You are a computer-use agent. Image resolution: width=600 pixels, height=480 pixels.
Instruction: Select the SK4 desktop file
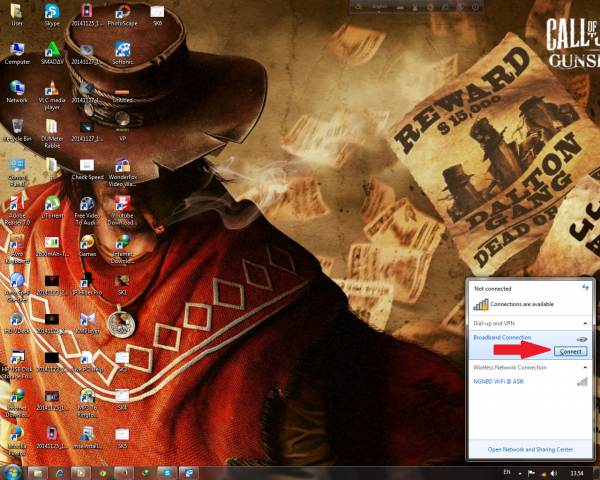click(x=122, y=399)
